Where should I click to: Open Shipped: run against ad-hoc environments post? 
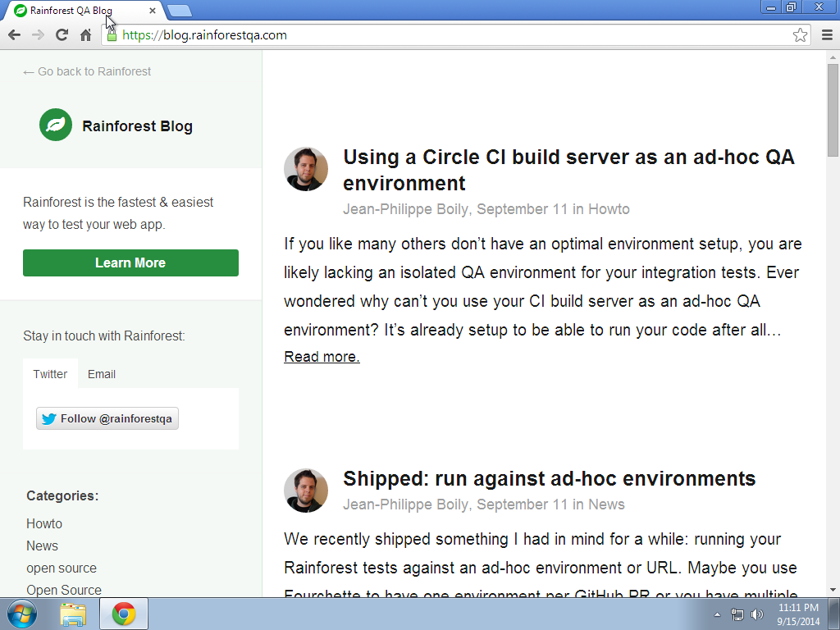point(549,478)
